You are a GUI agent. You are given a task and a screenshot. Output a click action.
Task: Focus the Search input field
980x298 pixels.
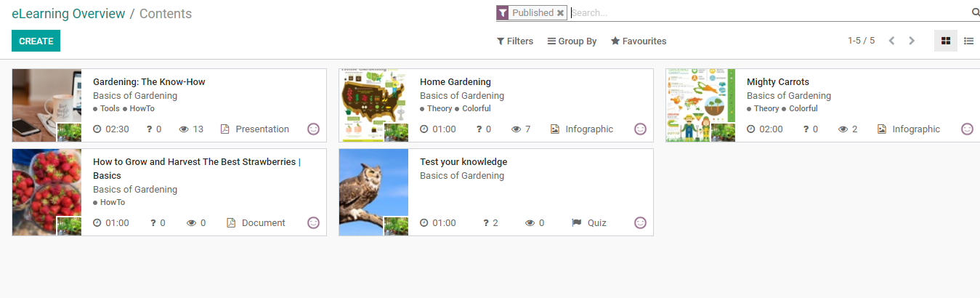769,13
